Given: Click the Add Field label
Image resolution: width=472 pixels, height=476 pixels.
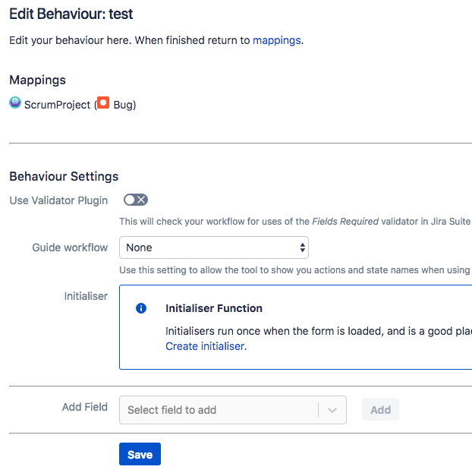Looking at the screenshot, I should [x=85, y=407].
